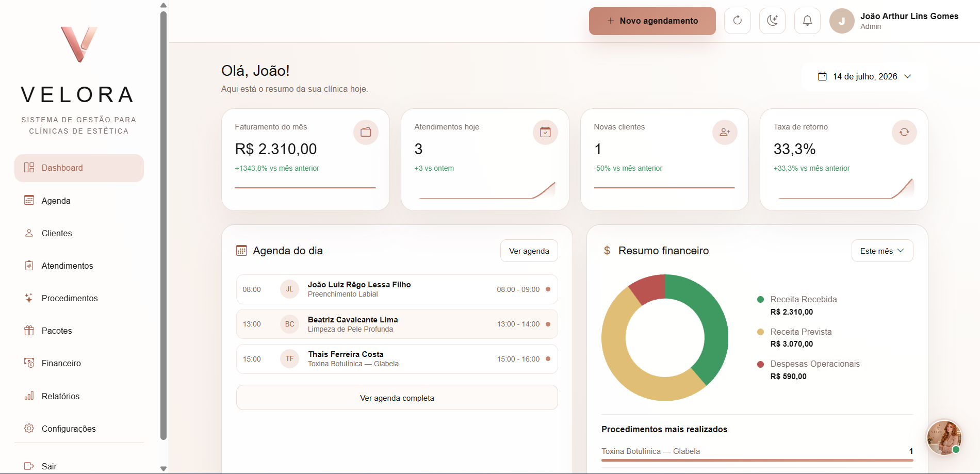The width and height of the screenshot is (980, 474).
Task: Open the Dashboard menu item
Action: coord(79,168)
